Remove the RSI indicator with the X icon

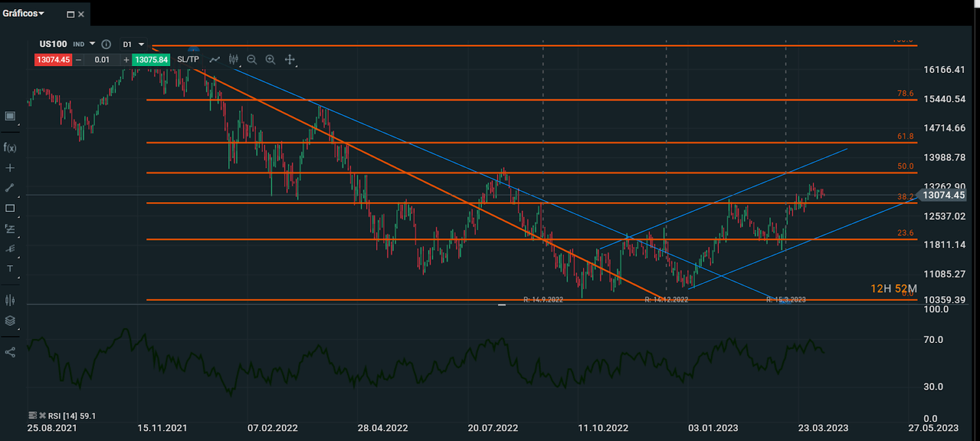(42, 415)
